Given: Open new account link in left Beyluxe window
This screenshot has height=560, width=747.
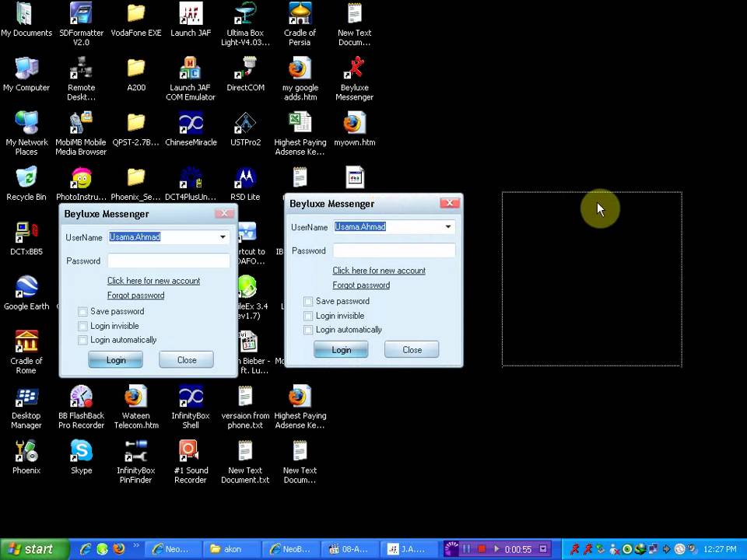Looking at the screenshot, I should pyautogui.click(x=153, y=281).
